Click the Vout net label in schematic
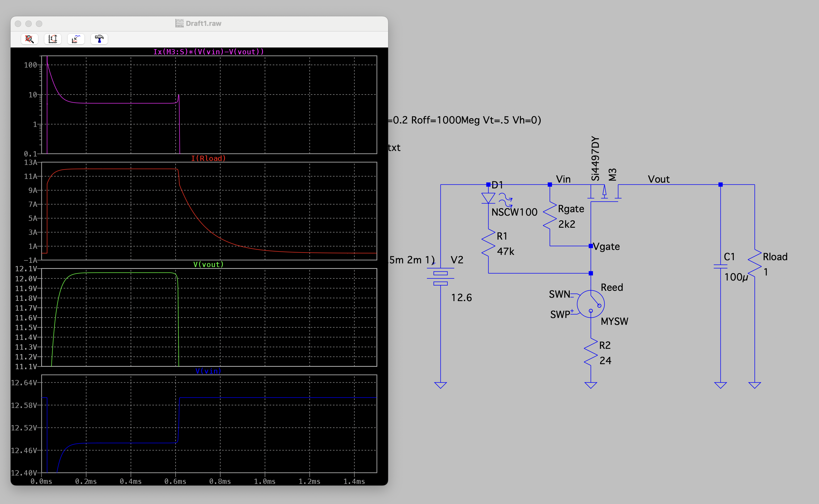 [658, 179]
